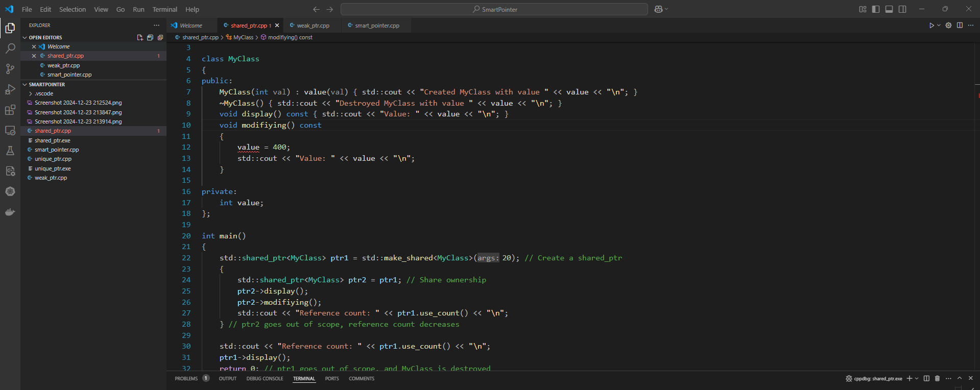Go forward with the right arrow in title bar
The height and width of the screenshot is (390, 980).
(x=330, y=9)
